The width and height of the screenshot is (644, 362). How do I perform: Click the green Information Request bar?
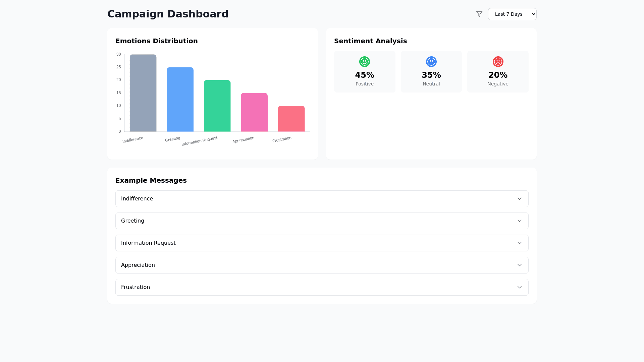pyautogui.click(x=217, y=106)
